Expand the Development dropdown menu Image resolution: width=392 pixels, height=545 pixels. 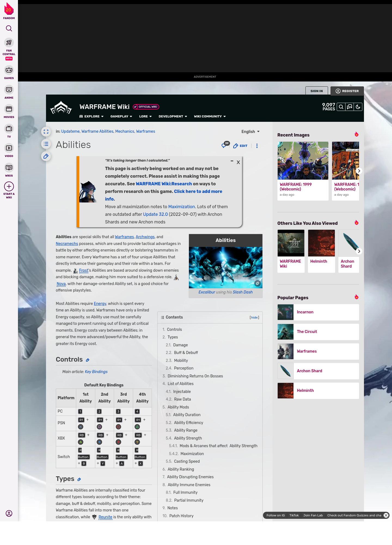click(173, 116)
